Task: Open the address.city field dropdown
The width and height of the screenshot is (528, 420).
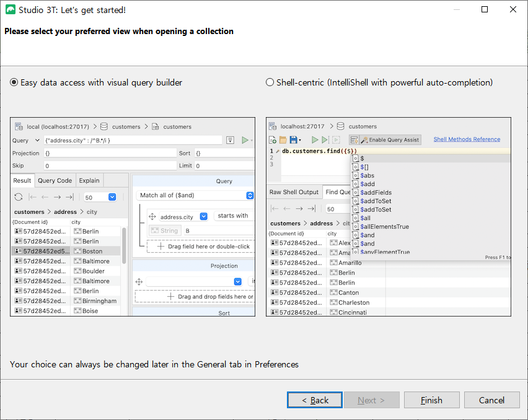Action: pyautogui.click(x=204, y=216)
